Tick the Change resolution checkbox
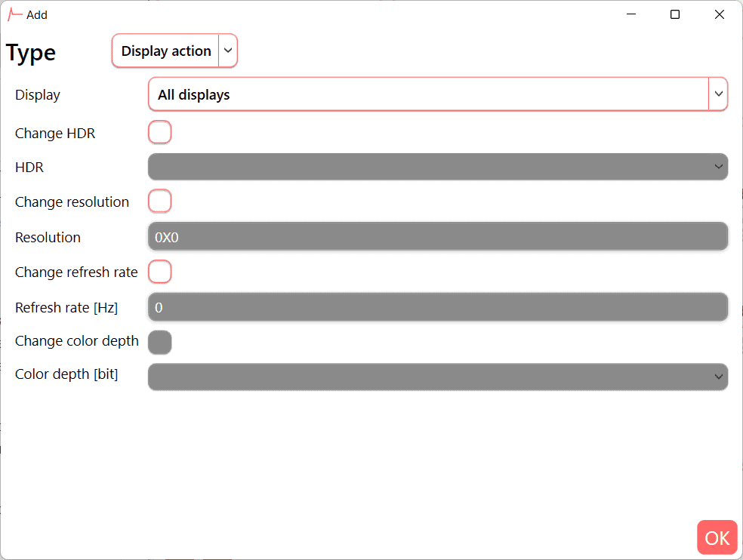 coord(159,202)
